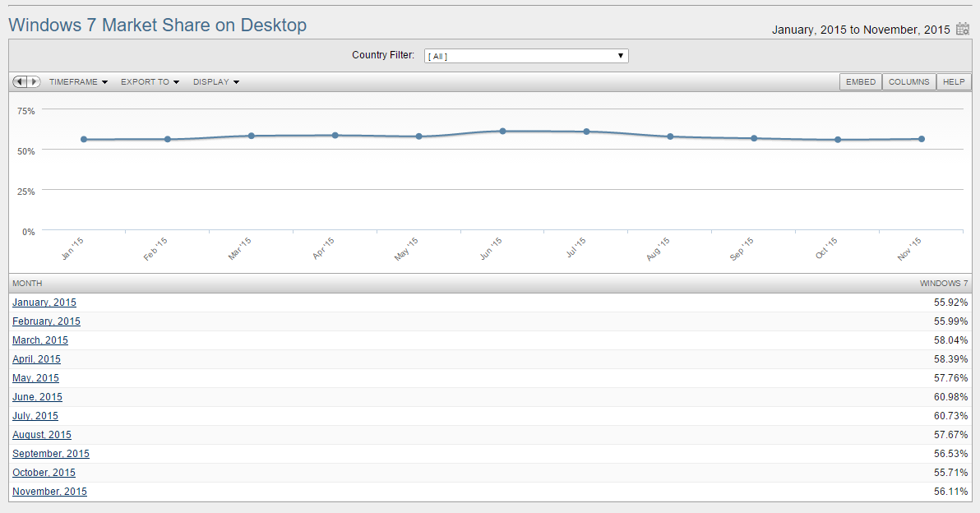980x513 pixels.
Task: Open the DISPLAY dropdown menu
Action: click(x=216, y=82)
